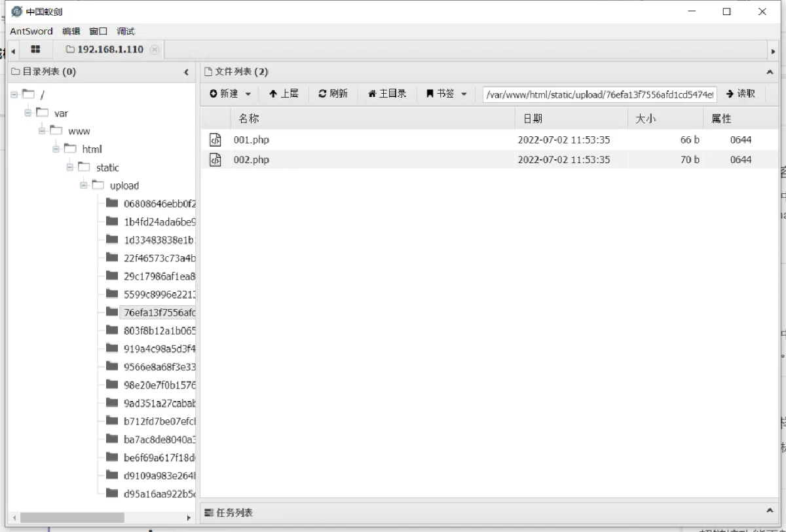The height and width of the screenshot is (532, 786).
Task: Click the 读取 button
Action: 741,94
